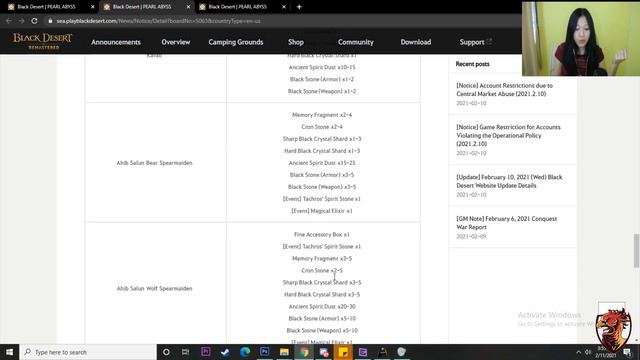Click the Cron Stone x2~4 entry
Viewport: 640px width, 360px height.
click(322, 127)
